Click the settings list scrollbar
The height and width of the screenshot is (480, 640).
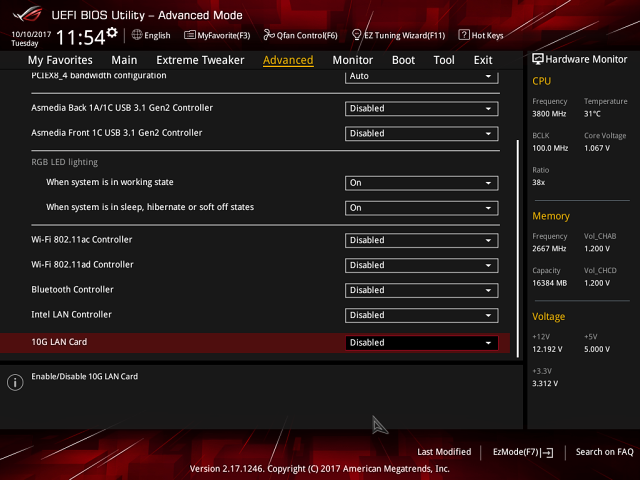coord(518,249)
